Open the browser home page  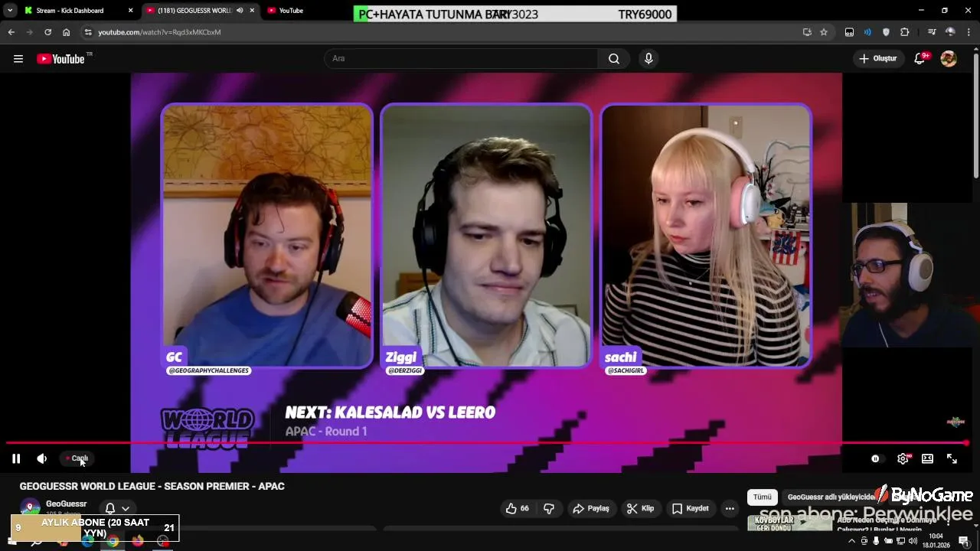tap(67, 32)
